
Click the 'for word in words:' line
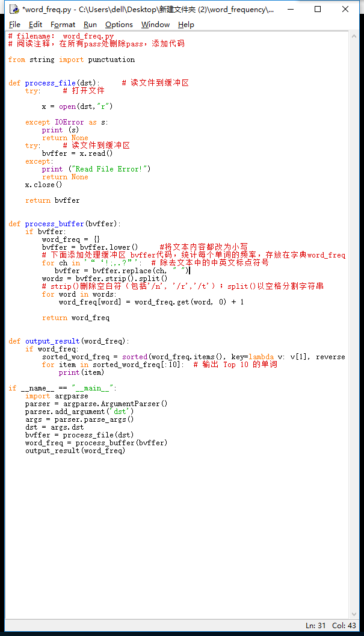pos(79,294)
